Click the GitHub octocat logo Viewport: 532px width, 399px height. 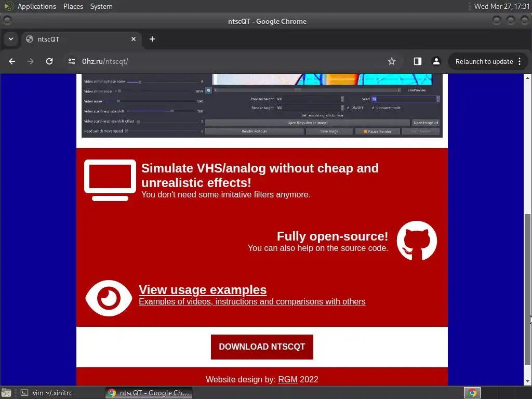coord(417,241)
